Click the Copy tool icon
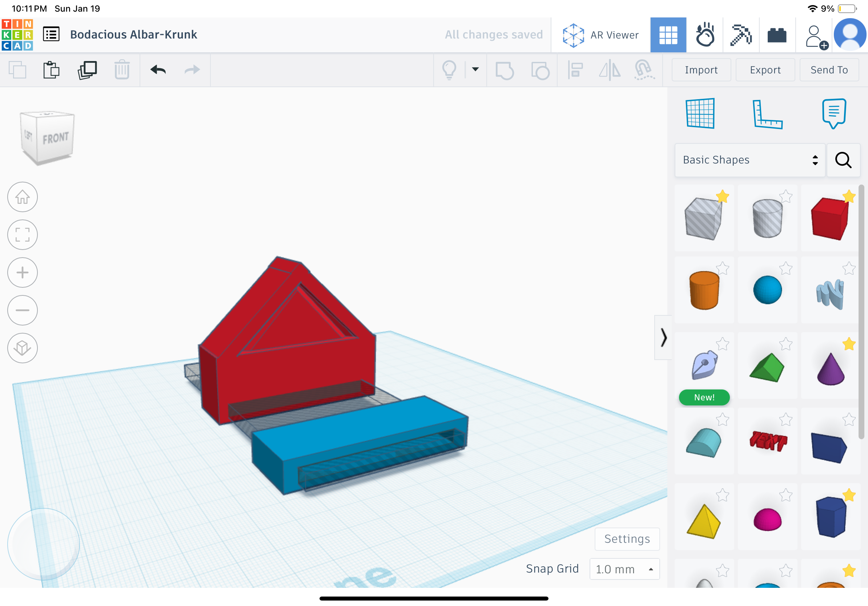Image resolution: width=868 pixels, height=606 pixels. tap(17, 70)
